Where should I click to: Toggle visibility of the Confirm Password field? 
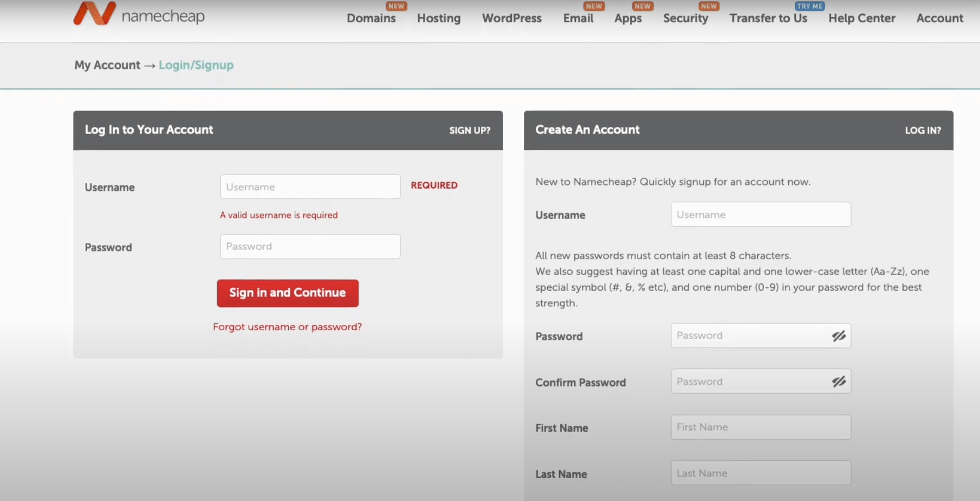[839, 382]
